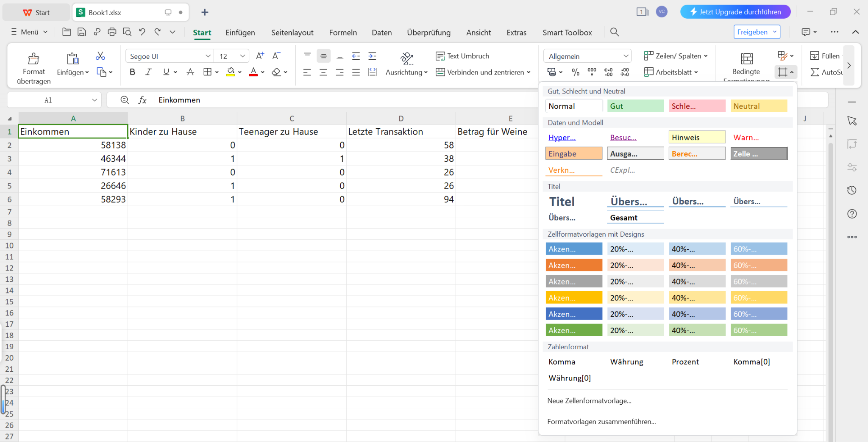Switch to the Einfügen tab
The width and height of the screenshot is (868, 442).
[x=240, y=33]
